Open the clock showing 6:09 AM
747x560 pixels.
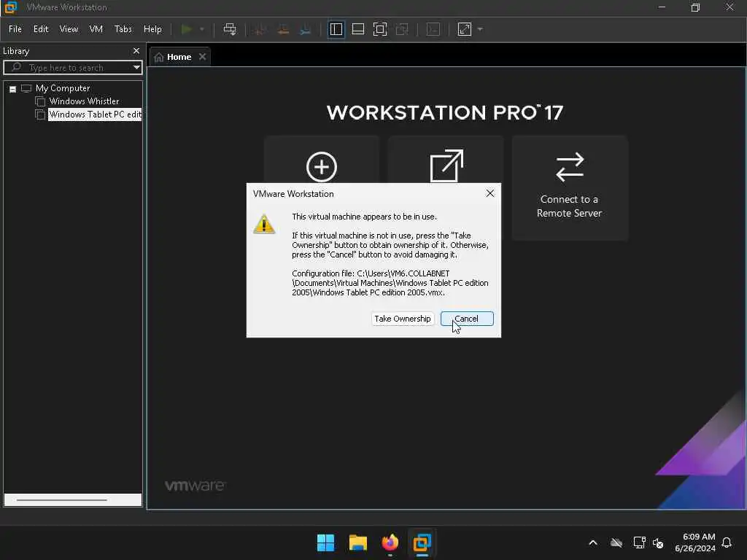pos(695,542)
